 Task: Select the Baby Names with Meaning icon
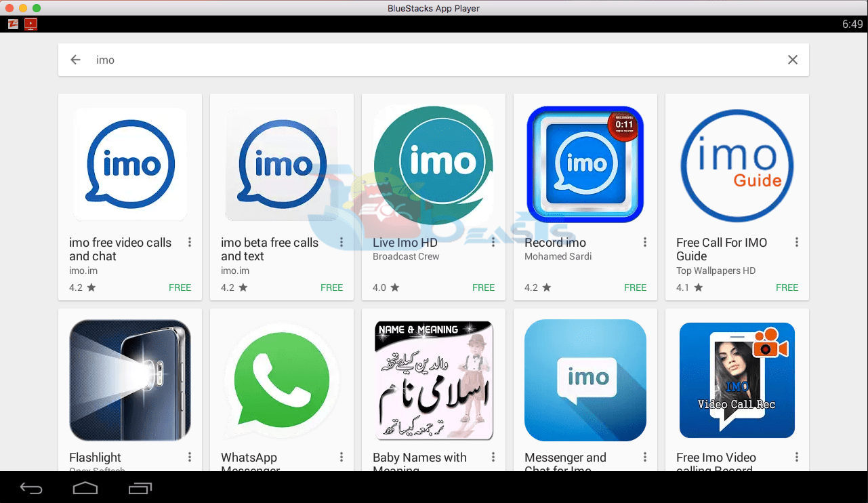pos(434,380)
